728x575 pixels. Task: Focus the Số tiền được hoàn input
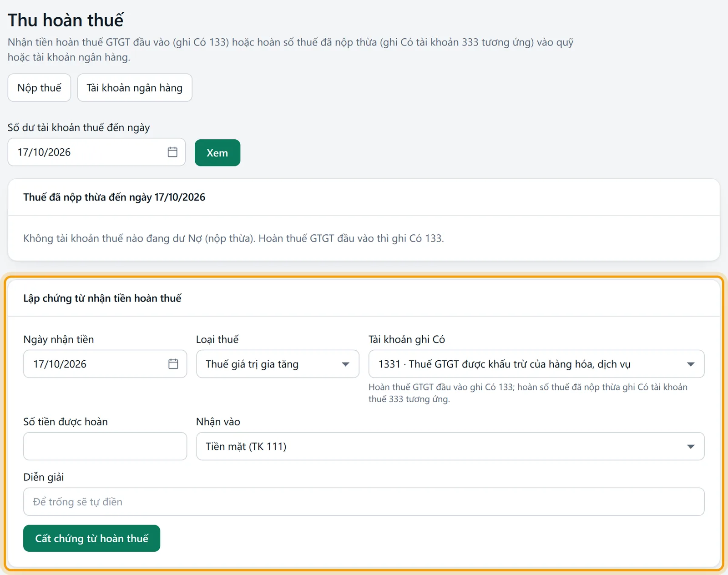105,446
